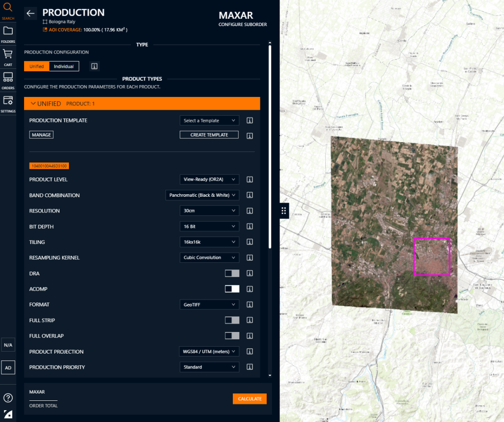This screenshot has width=504, height=422.
Task: Show info for Full Overlap
Action: [x=250, y=336]
